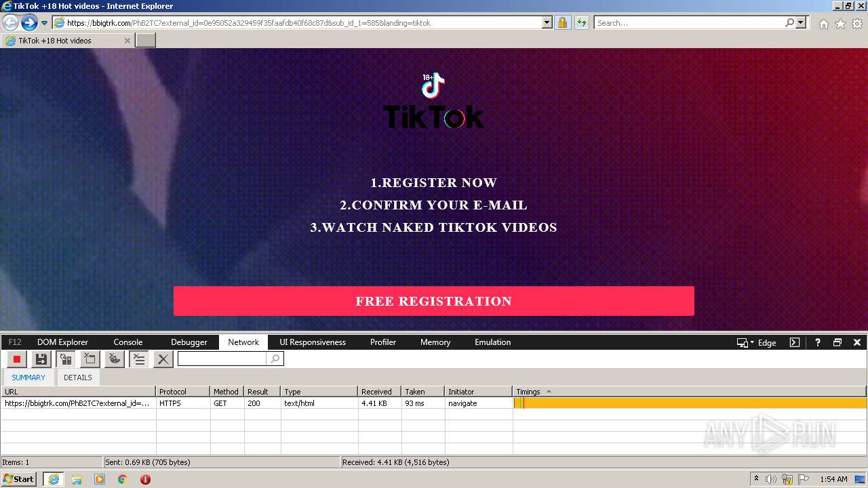The height and width of the screenshot is (488, 868).
Task: Clear browser cache icon in Network toolbar
Action: (x=90, y=359)
